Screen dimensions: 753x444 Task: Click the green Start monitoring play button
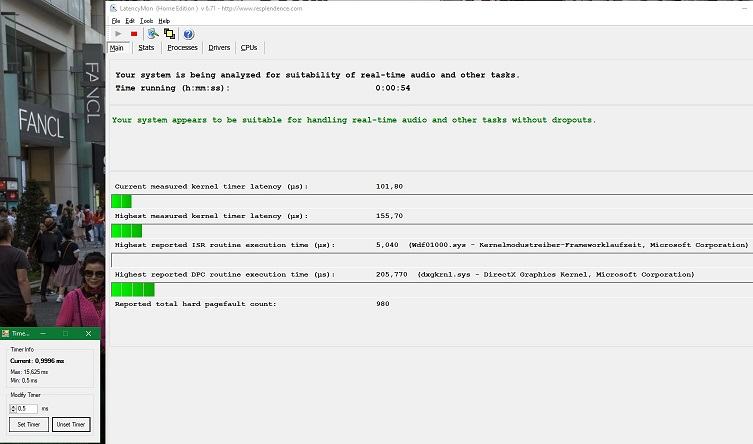pyautogui.click(x=118, y=34)
